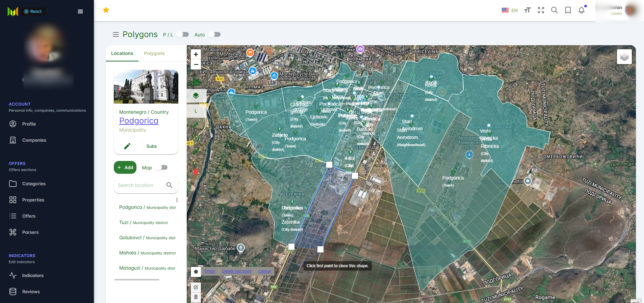
Task: Click the Add button
Action: [x=125, y=167]
